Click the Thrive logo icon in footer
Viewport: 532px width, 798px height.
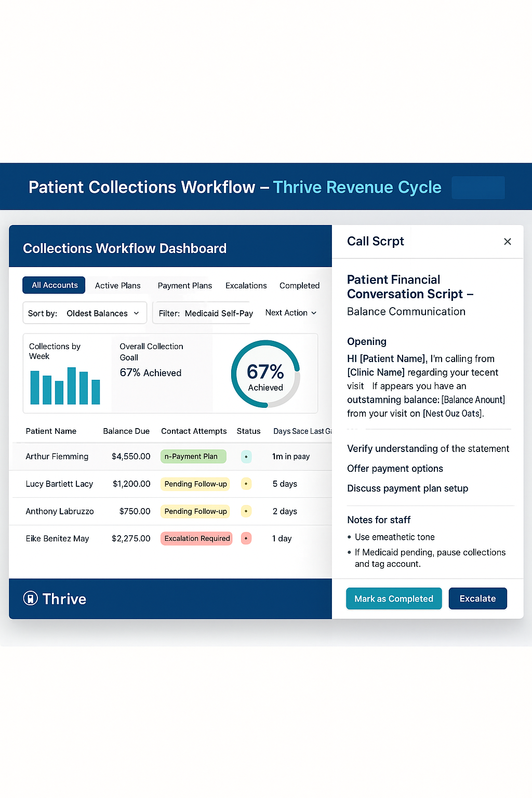pyautogui.click(x=31, y=598)
